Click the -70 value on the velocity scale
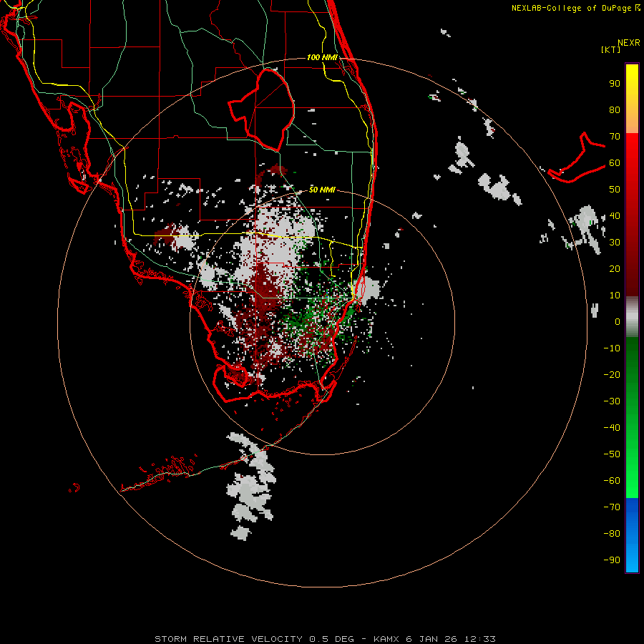Viewport: 644px width, 644px height. tap(612, 507)
